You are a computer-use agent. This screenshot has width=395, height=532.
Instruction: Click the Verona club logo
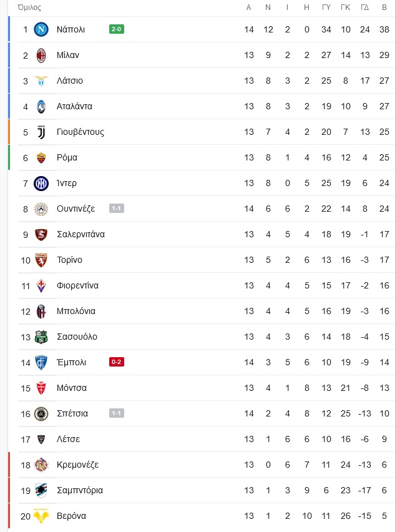click(41, 516)
